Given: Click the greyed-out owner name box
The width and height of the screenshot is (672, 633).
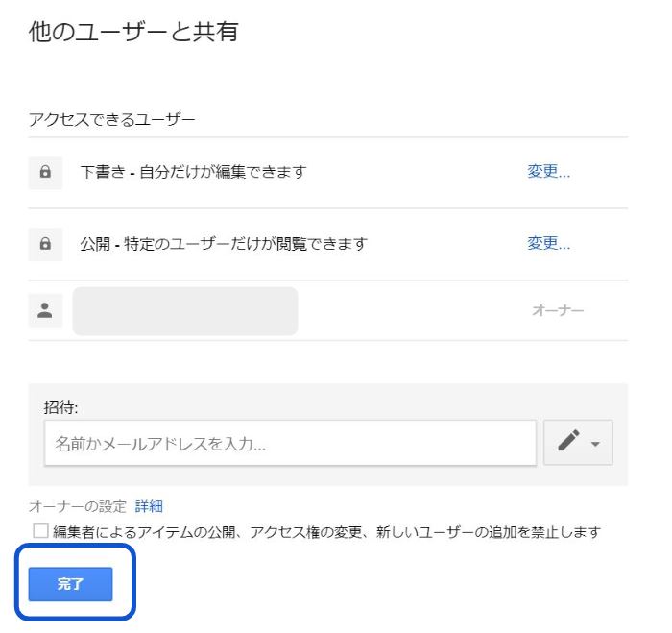Looking at the screenshot, I should click(x=185, y=310).
